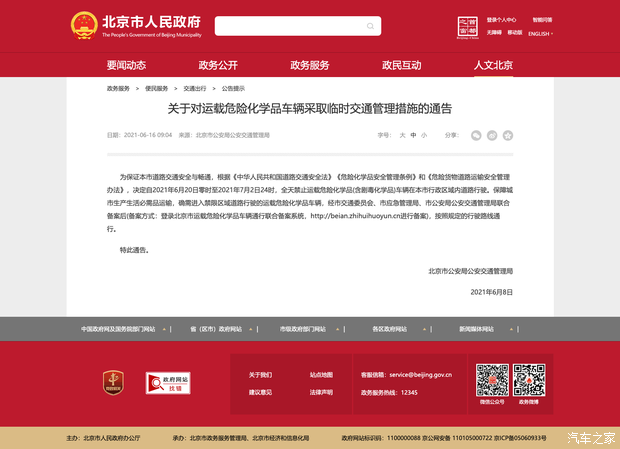Viewport: 620px width, 449px height.
Task: Open the 移动版 mobile version link
Action: coord(515,32)
